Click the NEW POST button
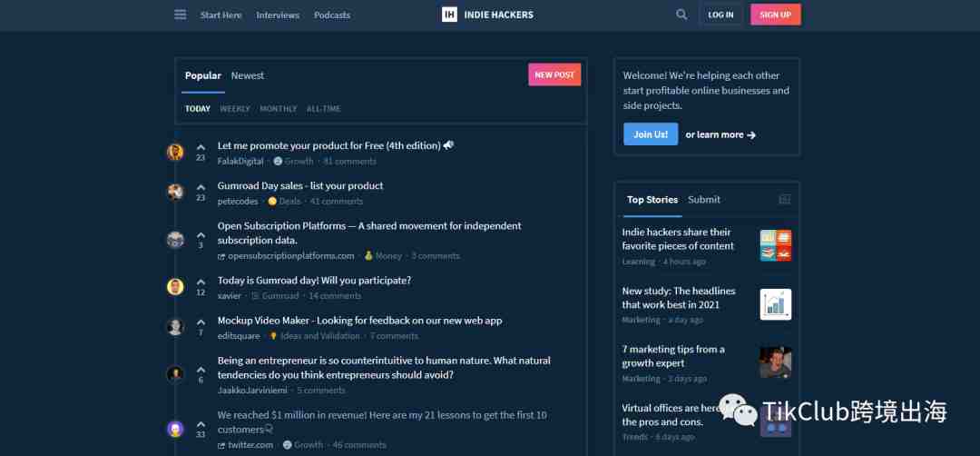The image size is (980, 456). click(x=554, y=74)
